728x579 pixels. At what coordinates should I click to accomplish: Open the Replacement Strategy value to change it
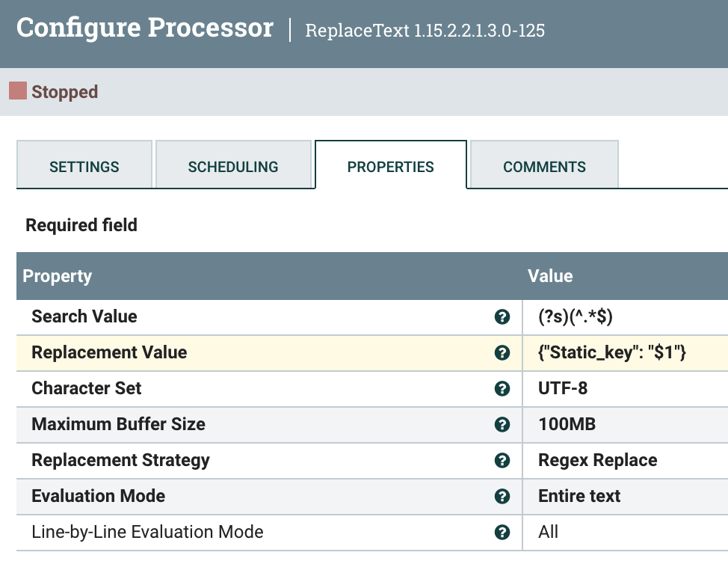(598, 460)
